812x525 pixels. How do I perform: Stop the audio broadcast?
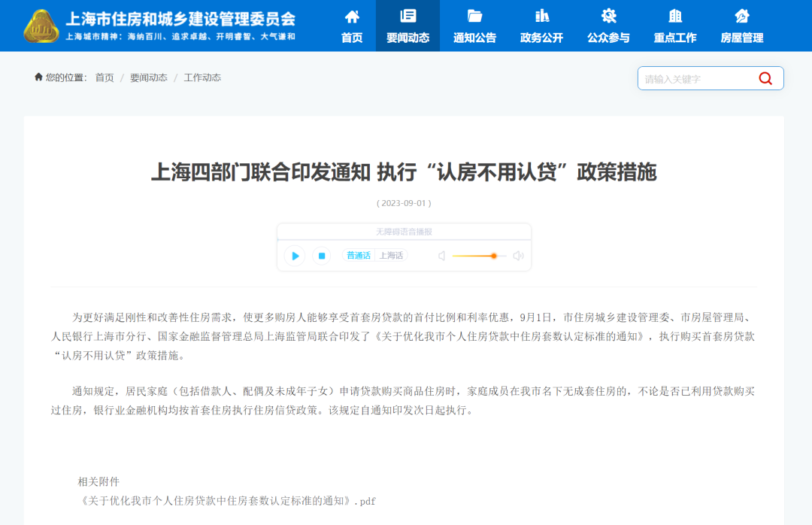click(322, 256)
